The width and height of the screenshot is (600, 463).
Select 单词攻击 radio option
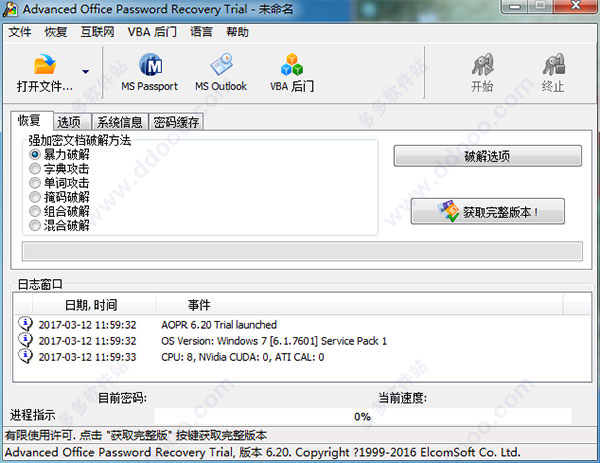point(34,183)
